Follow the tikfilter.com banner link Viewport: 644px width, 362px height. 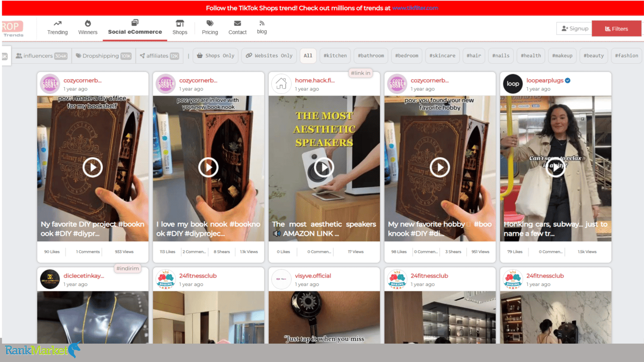(x=415, y=8)
